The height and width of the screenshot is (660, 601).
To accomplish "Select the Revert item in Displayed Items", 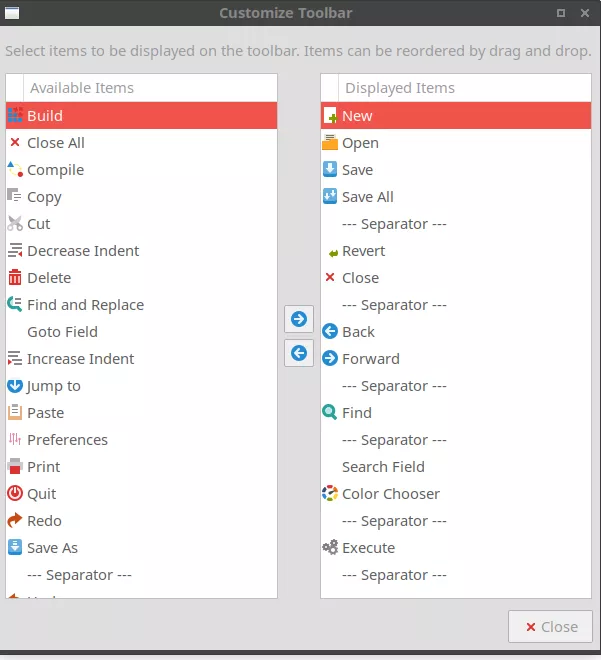I will [363, 251].
